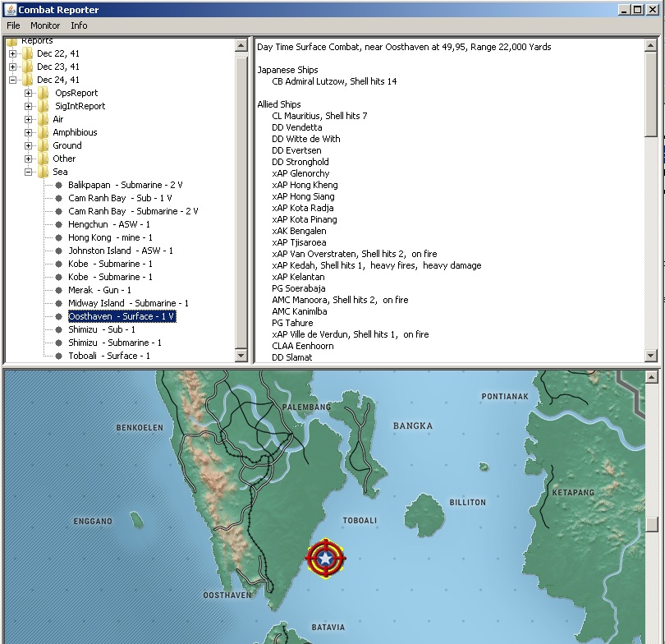665x644 pixels.
Task: Expand the Dec 23, 41 folder
Action: tap(12, 67)
